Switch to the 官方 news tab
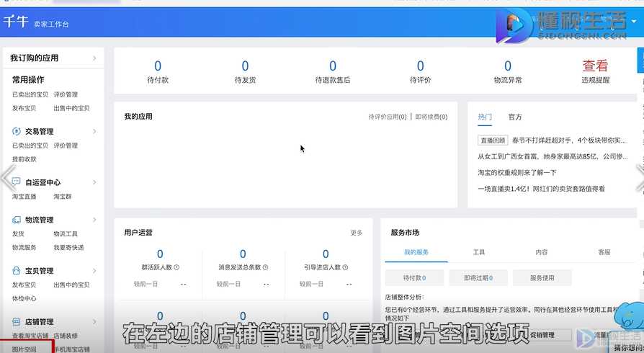This screenshot has height=353, width=644. click(x=515, y=117)
